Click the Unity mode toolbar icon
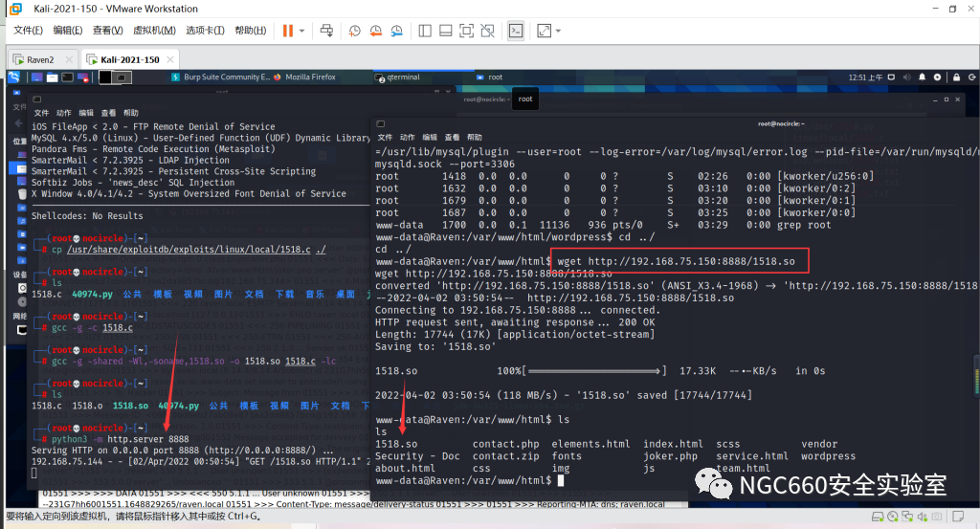The image size is (980, 529). pyautogui.click(x=487, y=31)
